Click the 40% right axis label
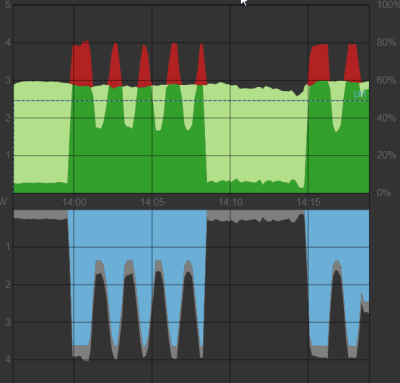This screenshot has height=383, width=400. (x=387, y=118)
